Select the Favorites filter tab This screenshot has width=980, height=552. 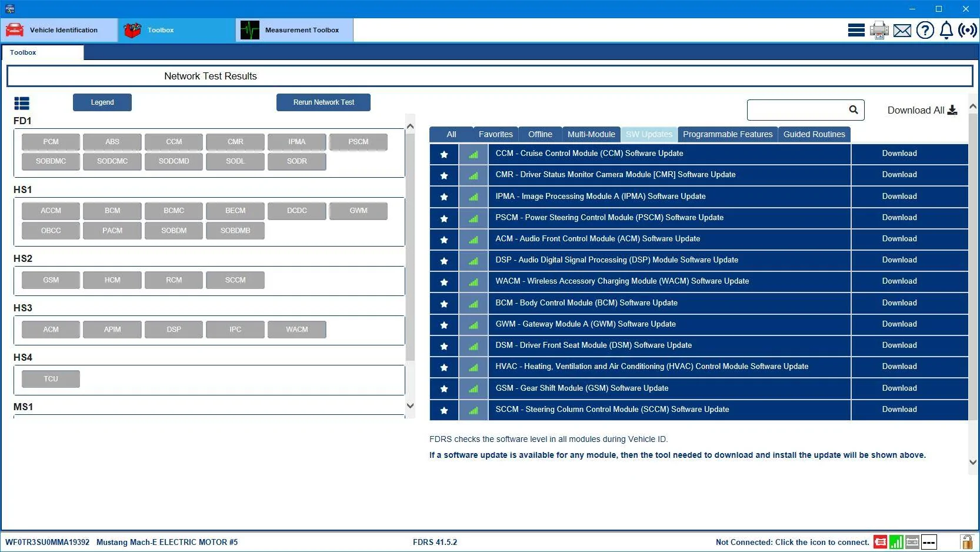pos(495,134)
